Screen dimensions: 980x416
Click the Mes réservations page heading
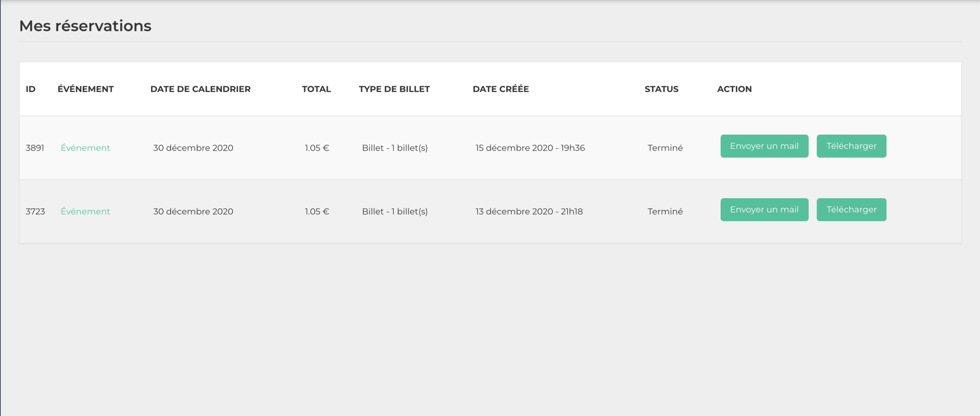(85, 26)
